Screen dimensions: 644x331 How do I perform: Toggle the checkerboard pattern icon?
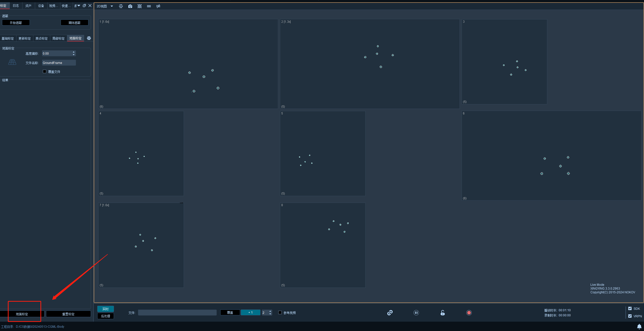(139, 6)
